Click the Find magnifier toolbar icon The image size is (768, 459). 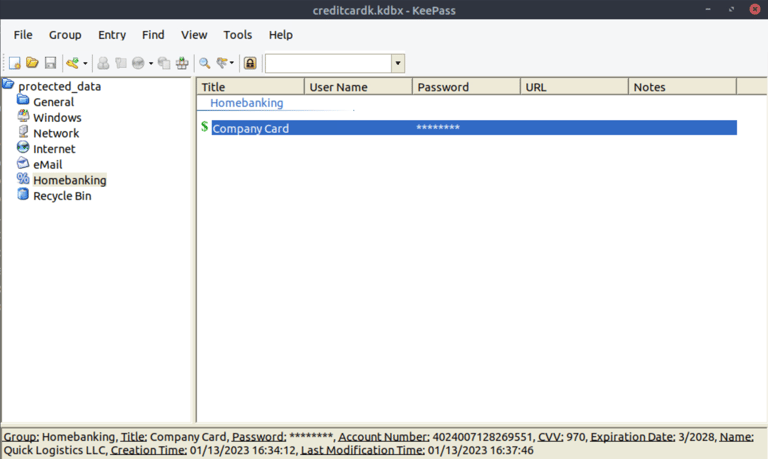[x=205, y=63]
